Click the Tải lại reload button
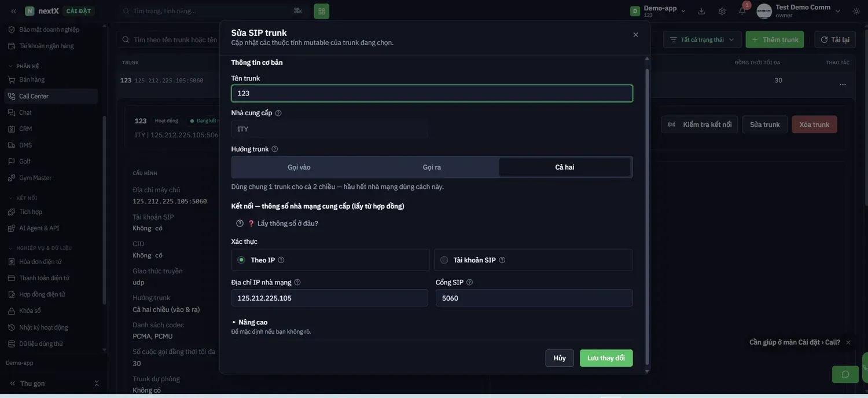This screenshot has height=398, width=868. [835, 39]
